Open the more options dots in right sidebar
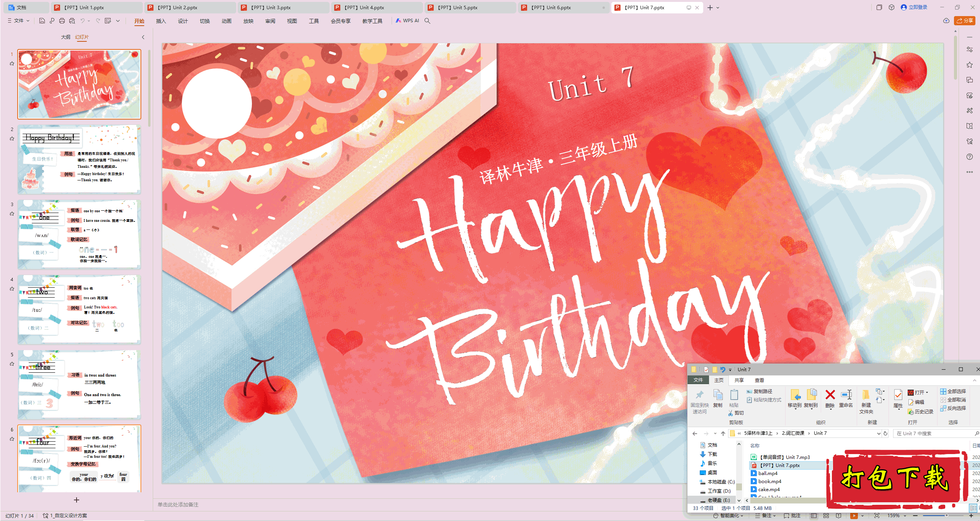The width and height of the screenshot is (980, 521). click(970, 172)
